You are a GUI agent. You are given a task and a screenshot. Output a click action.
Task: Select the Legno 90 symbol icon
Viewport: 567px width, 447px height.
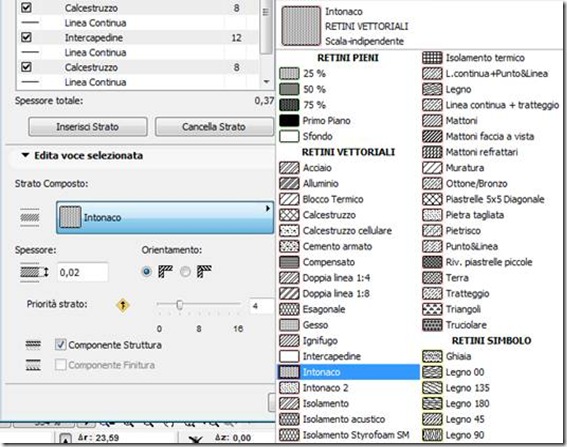(x=432, y=435)
